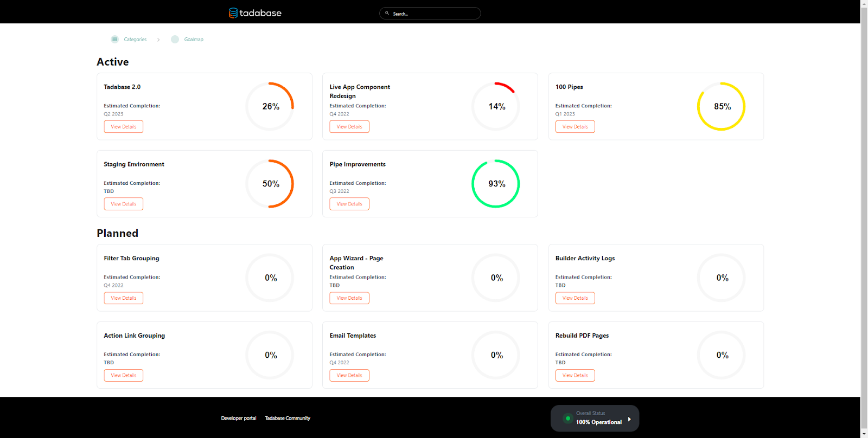View Details for Email Templates
The image size is (868, 438).
(349, 375)
